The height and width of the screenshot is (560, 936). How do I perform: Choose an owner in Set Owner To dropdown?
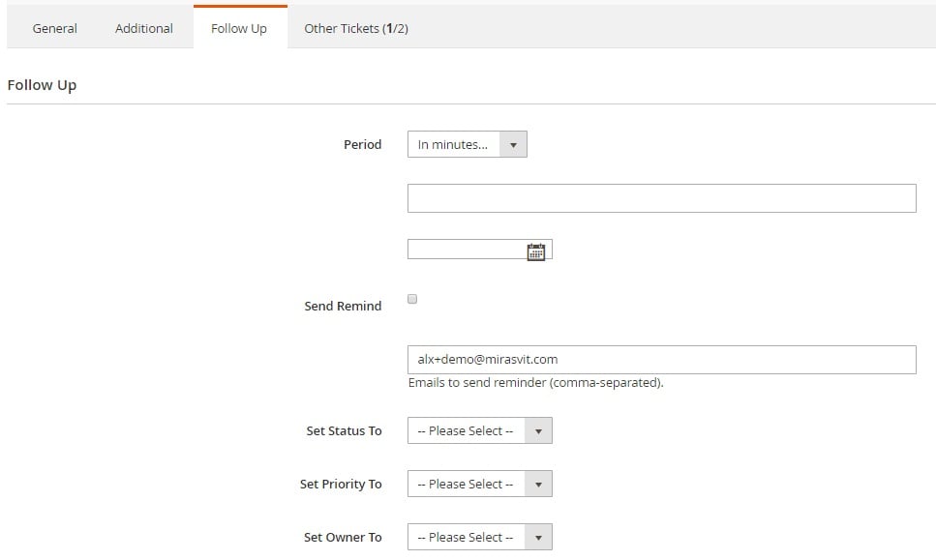point(479,537)
